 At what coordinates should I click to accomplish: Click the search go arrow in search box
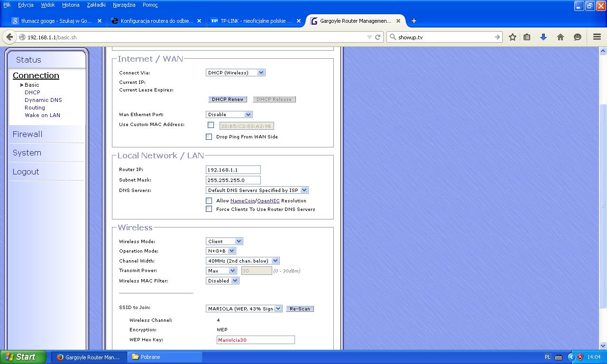[x=497, y=37]
